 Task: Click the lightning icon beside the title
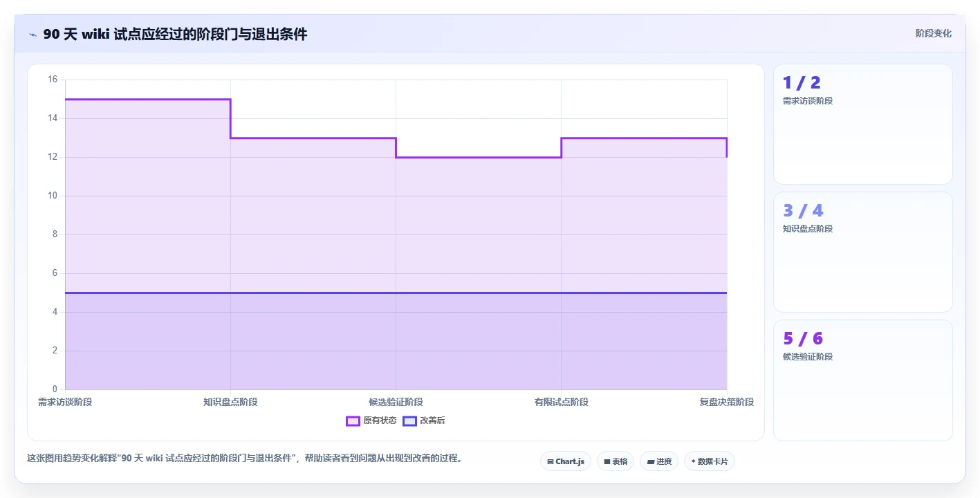click(33, 35)
